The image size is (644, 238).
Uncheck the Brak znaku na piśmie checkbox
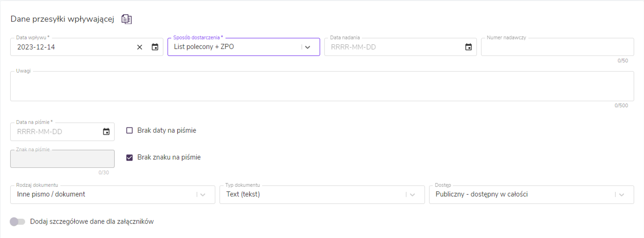point(129,157)
